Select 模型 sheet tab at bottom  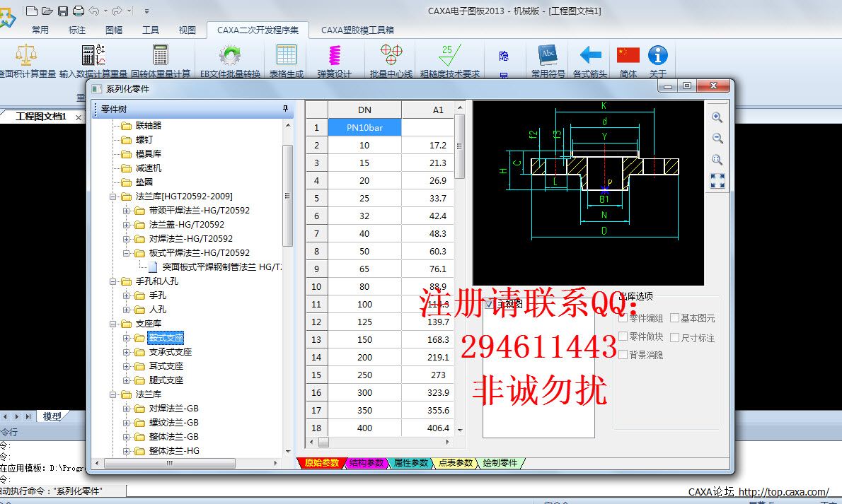click(52, 416)
